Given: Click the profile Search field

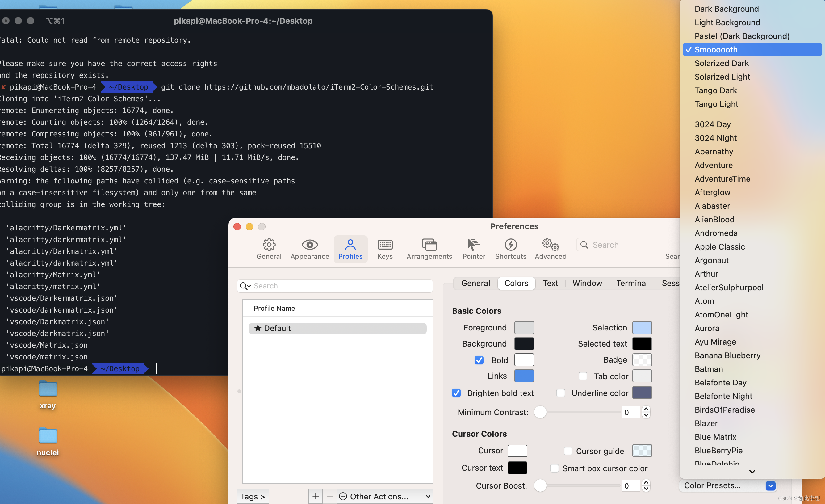Looking at the screenshot, I should [x=334, y=286].
